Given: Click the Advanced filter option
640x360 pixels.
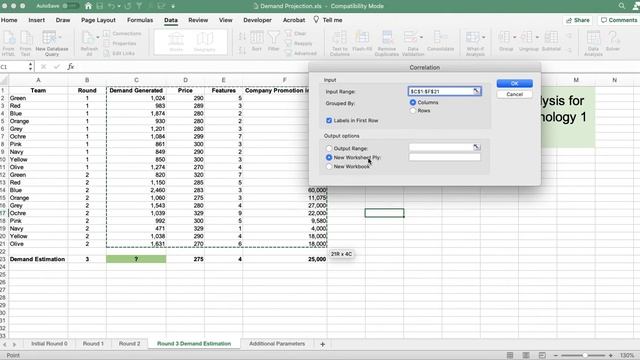Looking at the screenshot, I should [x=301, y=53].
